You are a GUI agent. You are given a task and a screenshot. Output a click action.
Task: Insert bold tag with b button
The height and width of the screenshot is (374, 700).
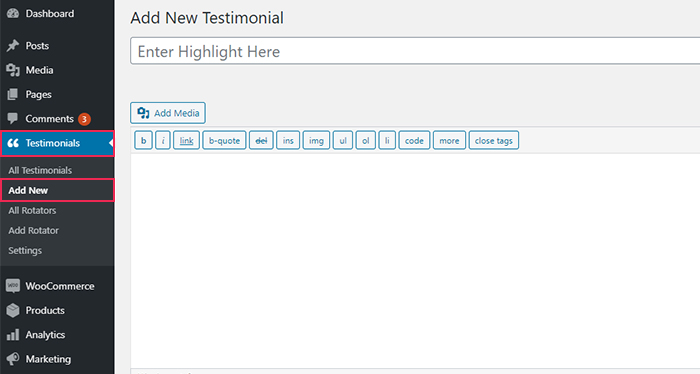tap(143, 140)
